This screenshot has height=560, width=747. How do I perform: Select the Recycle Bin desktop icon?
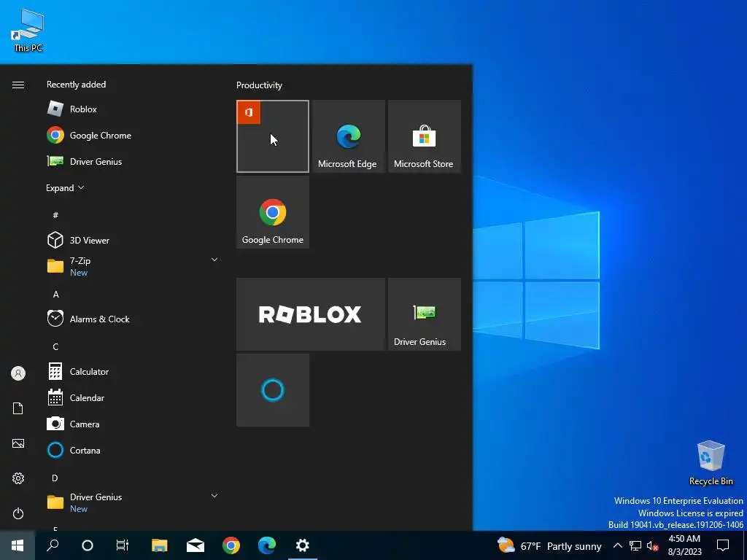(x=711, y=463)
